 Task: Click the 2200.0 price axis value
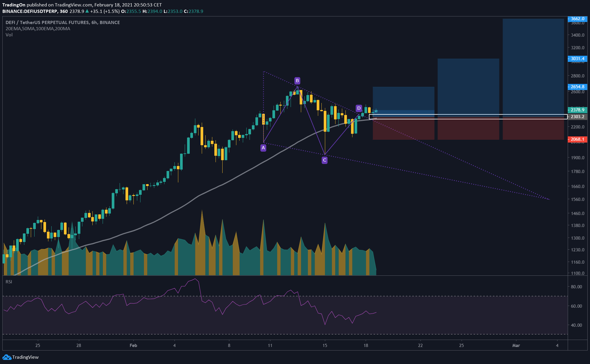click(578, 127)
